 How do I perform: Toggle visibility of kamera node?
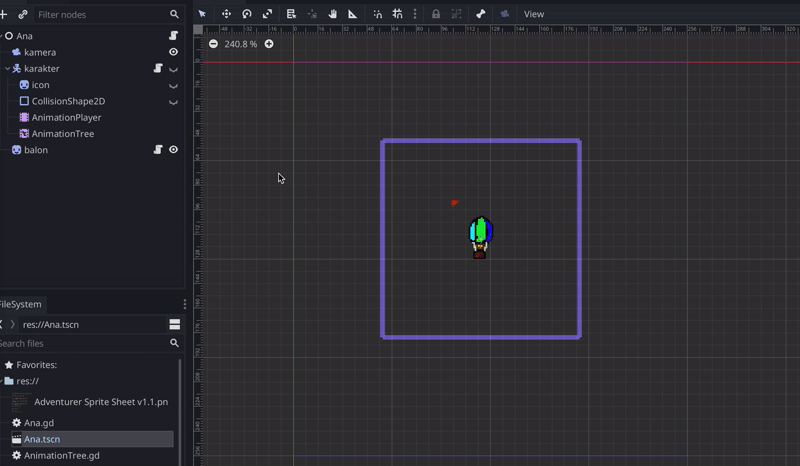pos(173,52)
